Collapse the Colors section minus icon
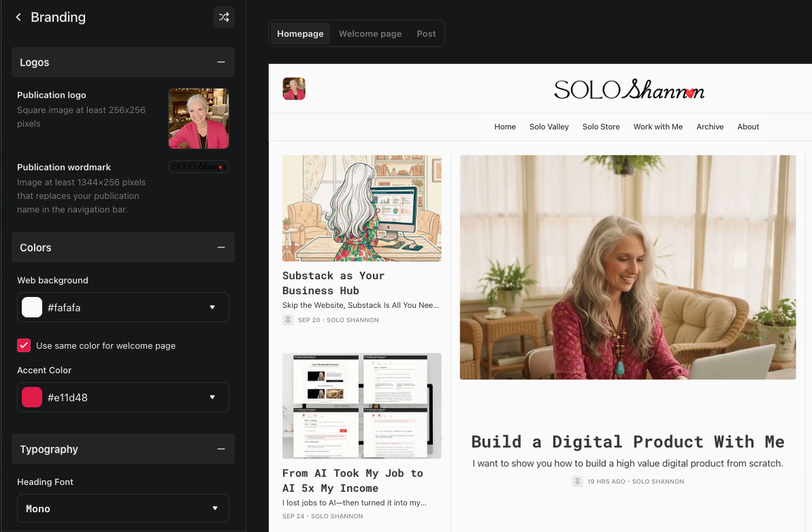Viewport: 812px width, 532px height. tap(221, 247)
